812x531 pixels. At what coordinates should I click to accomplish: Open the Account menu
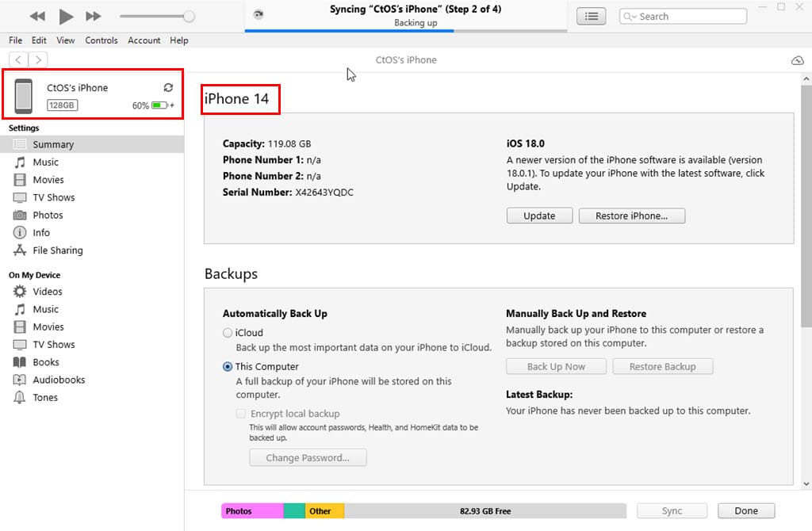144,40
